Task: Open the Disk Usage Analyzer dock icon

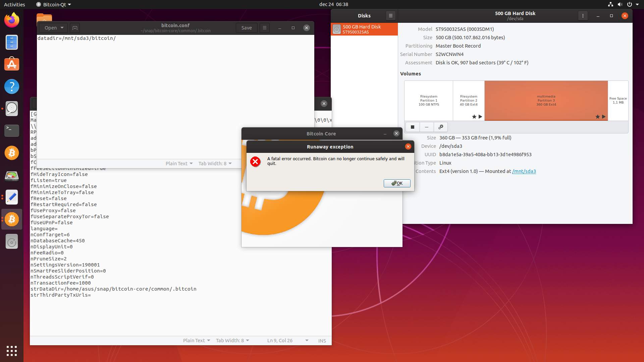Action: point(12,175)
